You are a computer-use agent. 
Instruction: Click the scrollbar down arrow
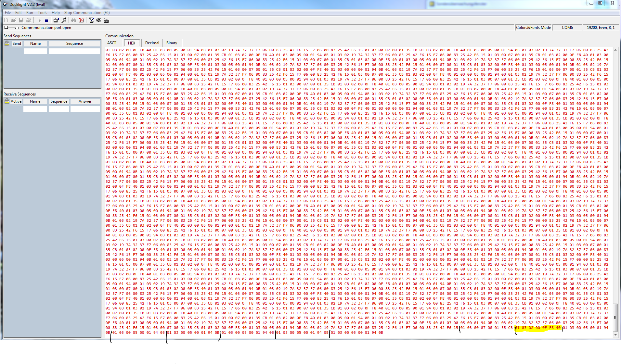pos(615,335)
